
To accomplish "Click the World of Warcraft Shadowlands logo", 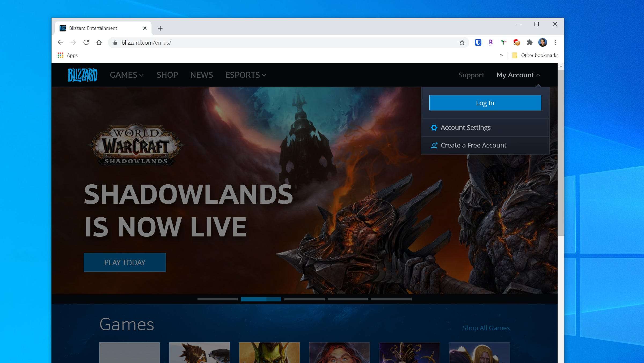I will (x=136, y=145).
